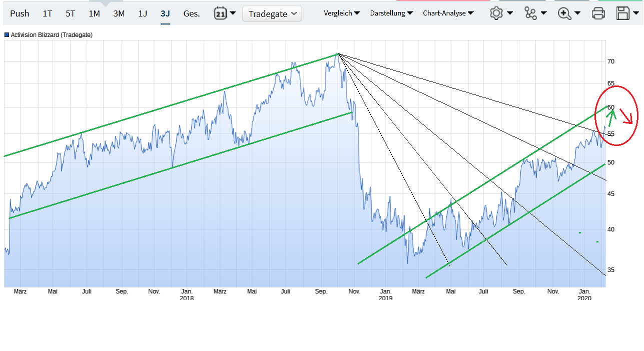Enable the Push live-update mode

(x=20, y=13)
